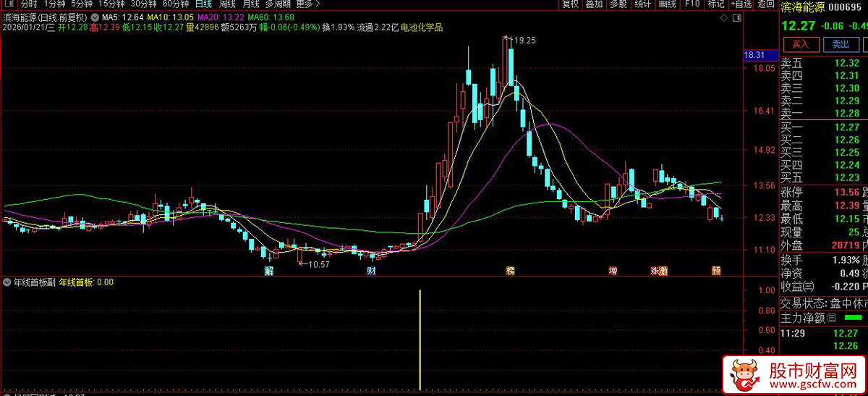Click the 叠加 overlay button

pos(594,4)
